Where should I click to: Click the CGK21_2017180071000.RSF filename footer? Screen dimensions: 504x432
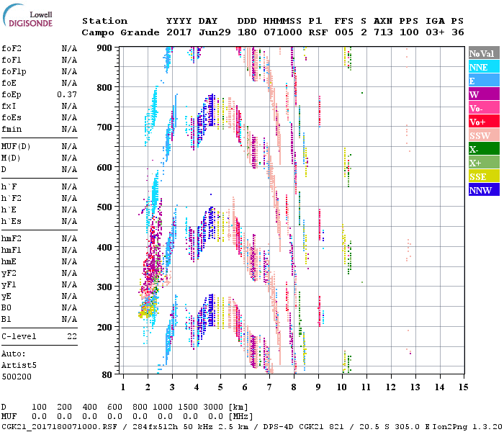pos(59,426)
